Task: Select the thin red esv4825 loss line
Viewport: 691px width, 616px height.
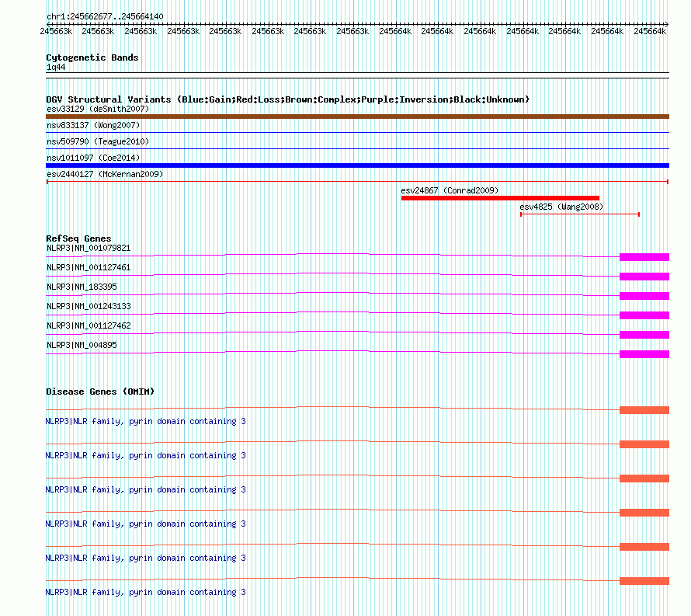Action: point(580,214)
